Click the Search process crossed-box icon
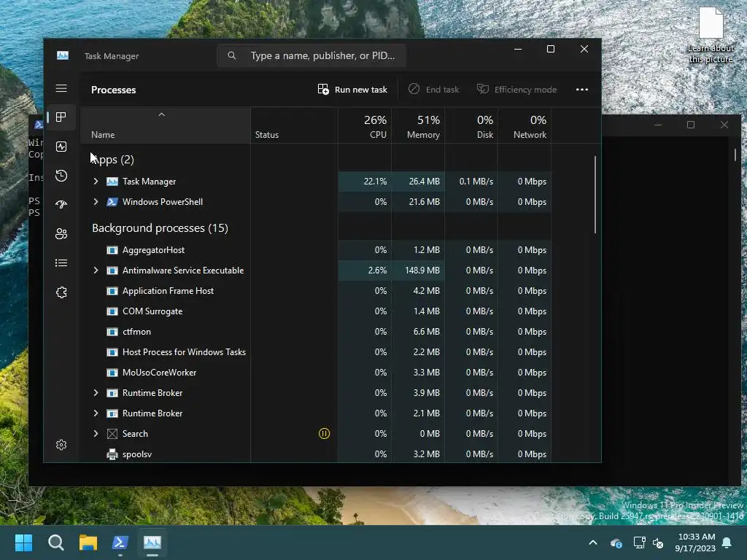 [x=112, y=434]
